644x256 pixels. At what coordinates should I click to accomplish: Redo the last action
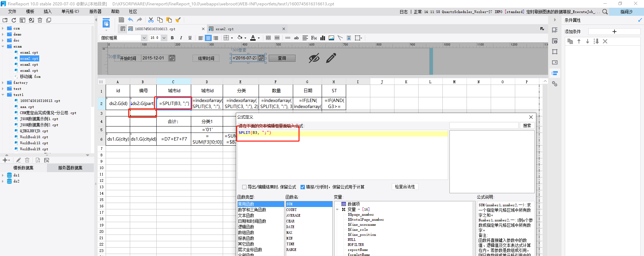pyautogui.click(x=140, y=20)
